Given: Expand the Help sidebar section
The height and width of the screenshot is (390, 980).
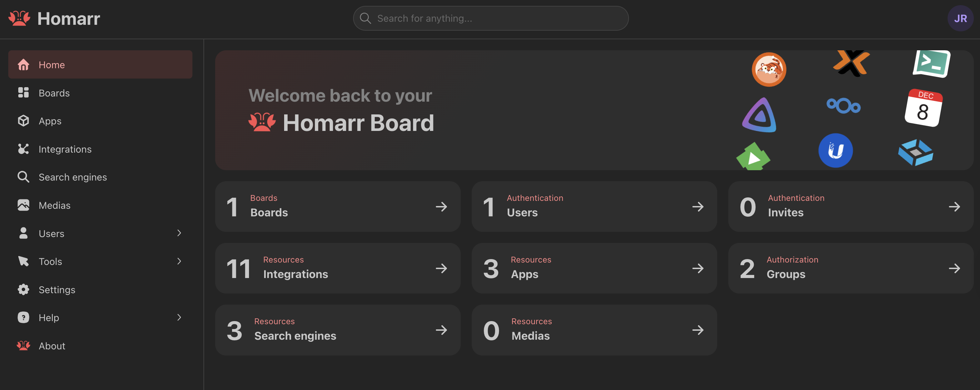Looking at the screenshot, I should 179,317.
